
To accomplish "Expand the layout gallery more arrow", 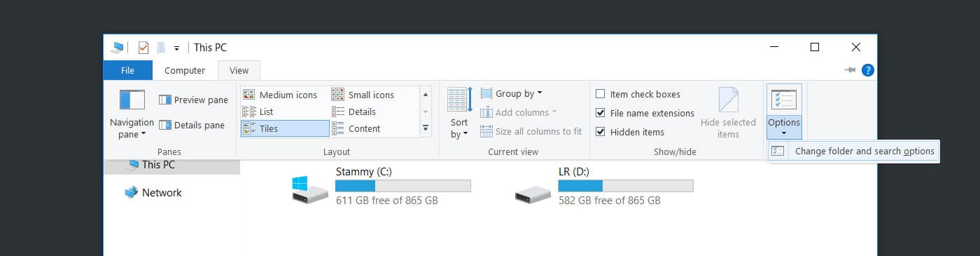I will point(426,128).
